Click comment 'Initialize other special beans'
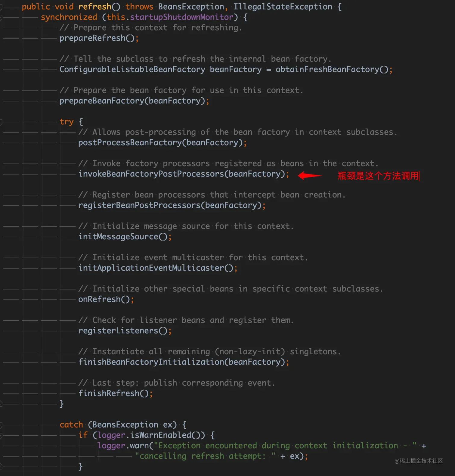This screenshot has width=455, height=476. click(x=231, y=289)
